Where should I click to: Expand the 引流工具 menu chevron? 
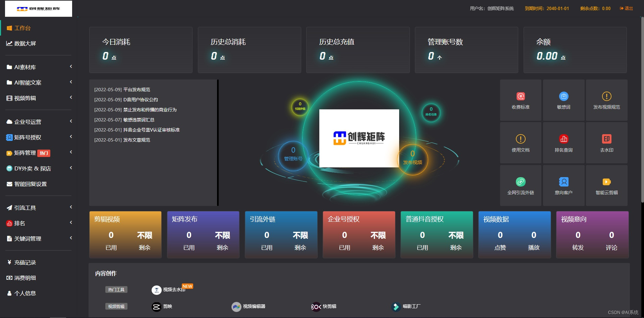[x=71, y=207]
